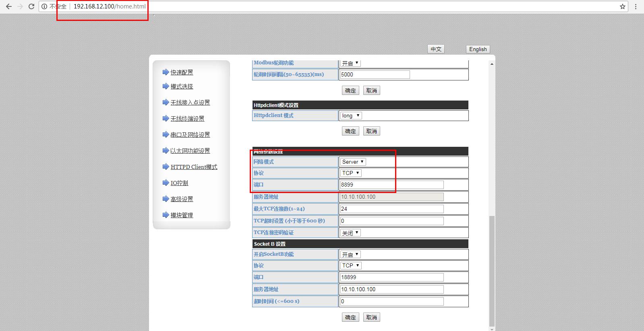Click the browser reload icon
The height and width of the screenshot is (331, 644).
pos(31,6)
